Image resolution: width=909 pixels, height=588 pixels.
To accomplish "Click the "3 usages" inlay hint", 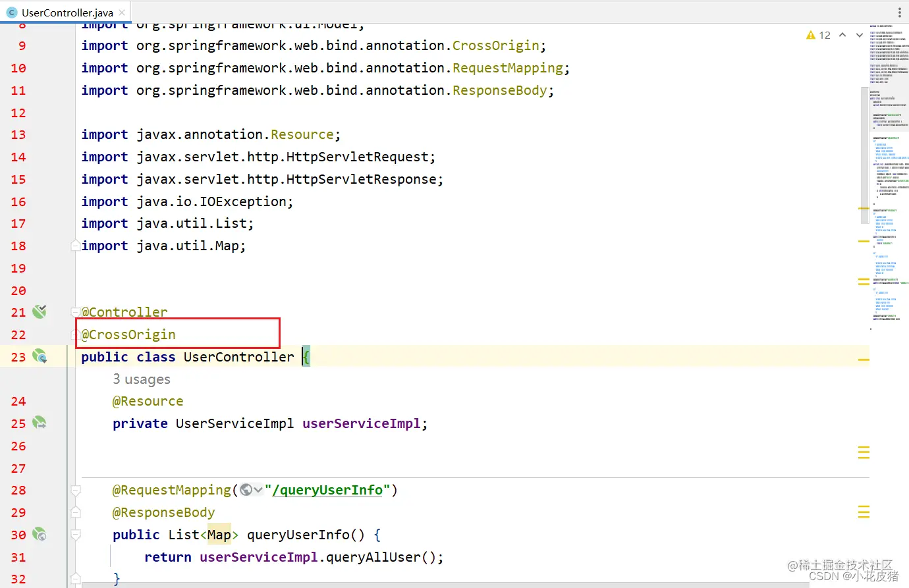I will click(x=142, y=379).
